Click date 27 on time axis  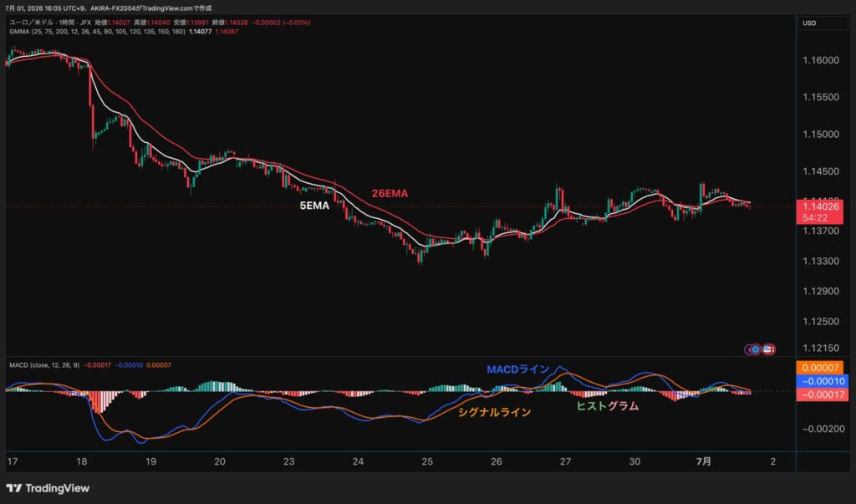click(x=565, y=462)
